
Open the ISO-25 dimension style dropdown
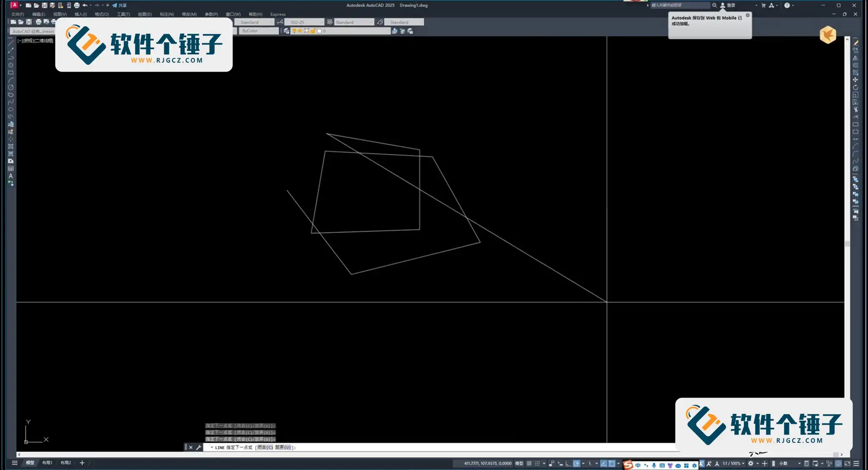[x=304, y=22]
